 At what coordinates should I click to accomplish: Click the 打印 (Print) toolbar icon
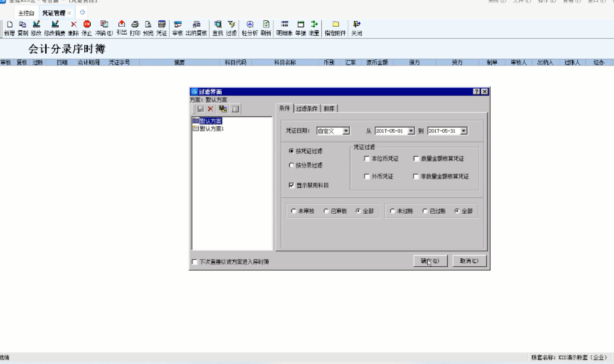(x=135, y=25)
